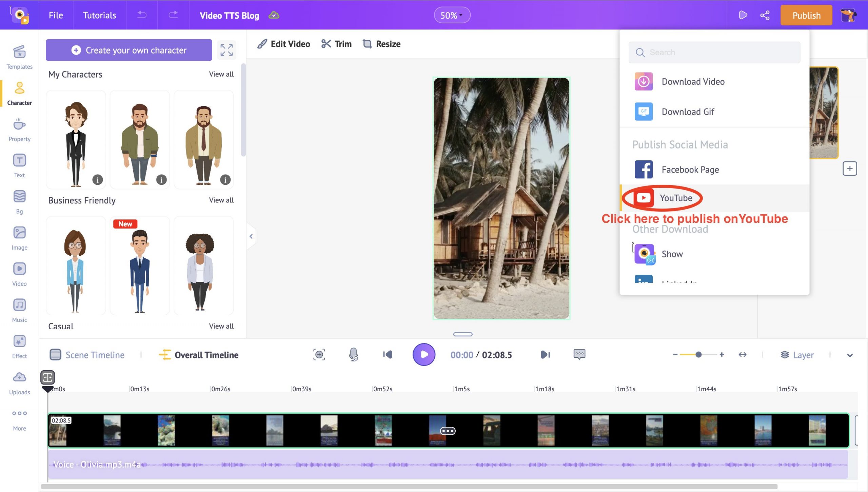Open the File menu

coord(56,15)
